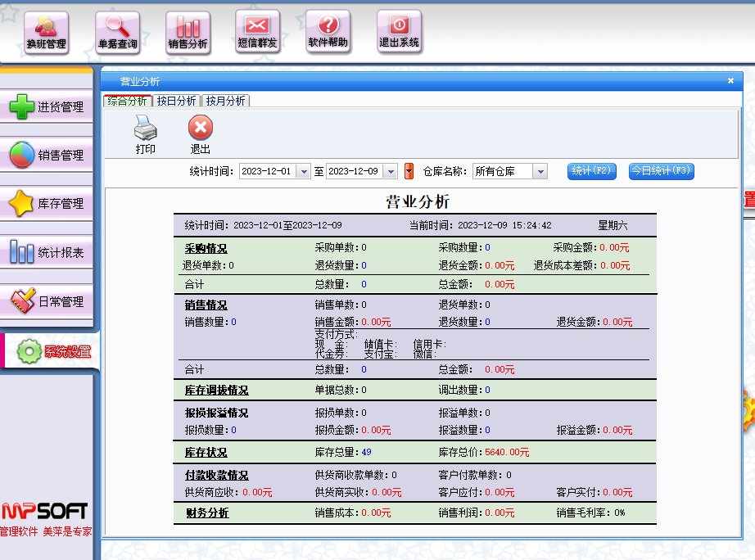Screen dimensions: 755x560
Task: Open 统计报表 statistics reports in sidebar
Action: [47, 252]
